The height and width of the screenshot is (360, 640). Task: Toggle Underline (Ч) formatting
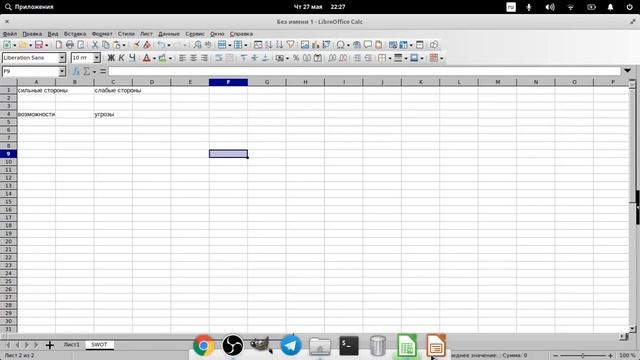(x=132, y=58)
